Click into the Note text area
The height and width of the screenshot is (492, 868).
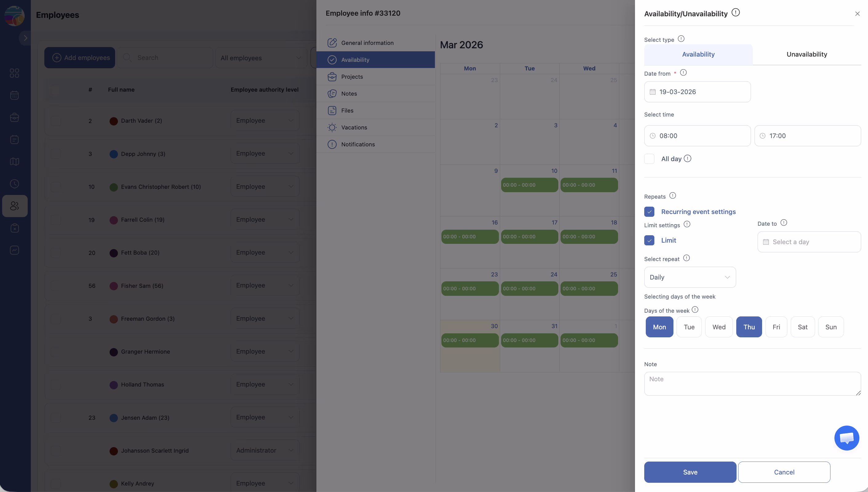click(x=752, y=383)
